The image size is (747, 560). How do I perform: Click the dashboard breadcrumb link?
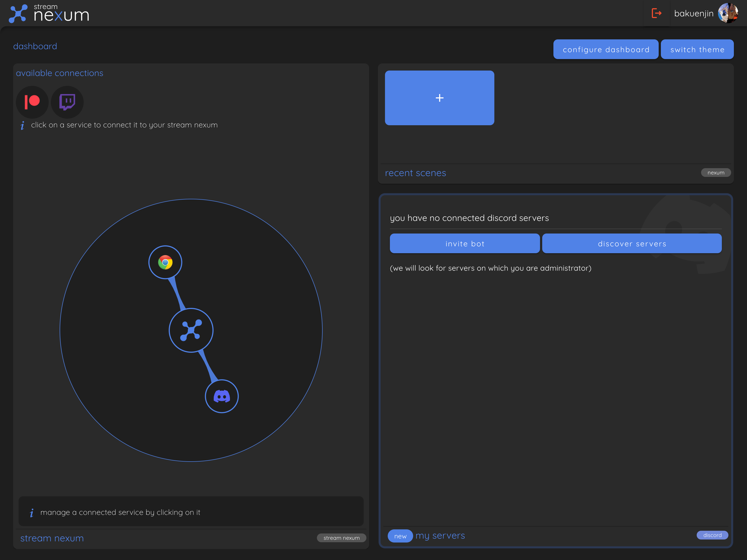click(x=35, y=46)
